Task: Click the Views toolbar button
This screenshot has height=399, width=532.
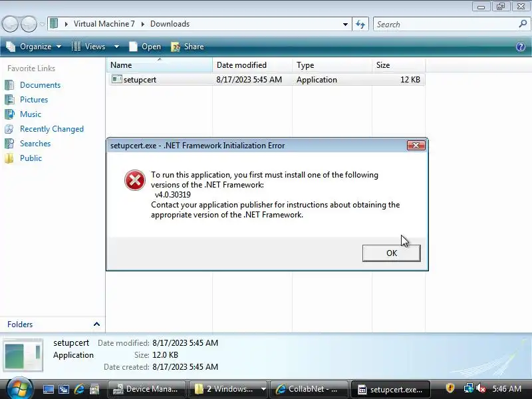Action: coord(88,47)
